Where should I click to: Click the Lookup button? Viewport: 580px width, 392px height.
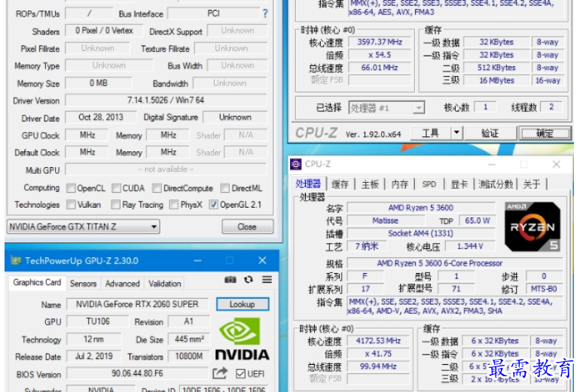tap(243, 304)
